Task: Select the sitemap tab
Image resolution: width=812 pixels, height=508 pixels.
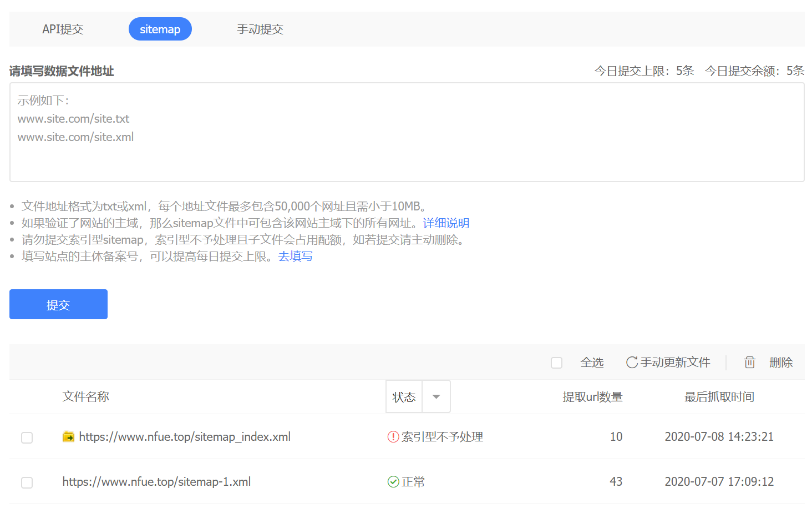Action: [160, 29]
